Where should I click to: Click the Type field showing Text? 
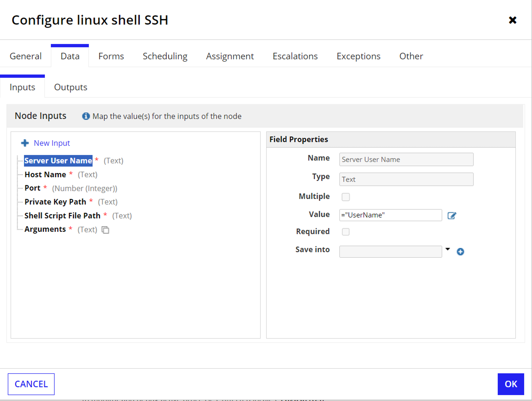pyautogui.click(x=406, y=179)
